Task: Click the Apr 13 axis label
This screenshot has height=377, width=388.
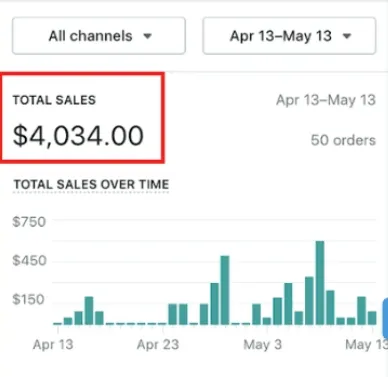Action: click(53, 344)
